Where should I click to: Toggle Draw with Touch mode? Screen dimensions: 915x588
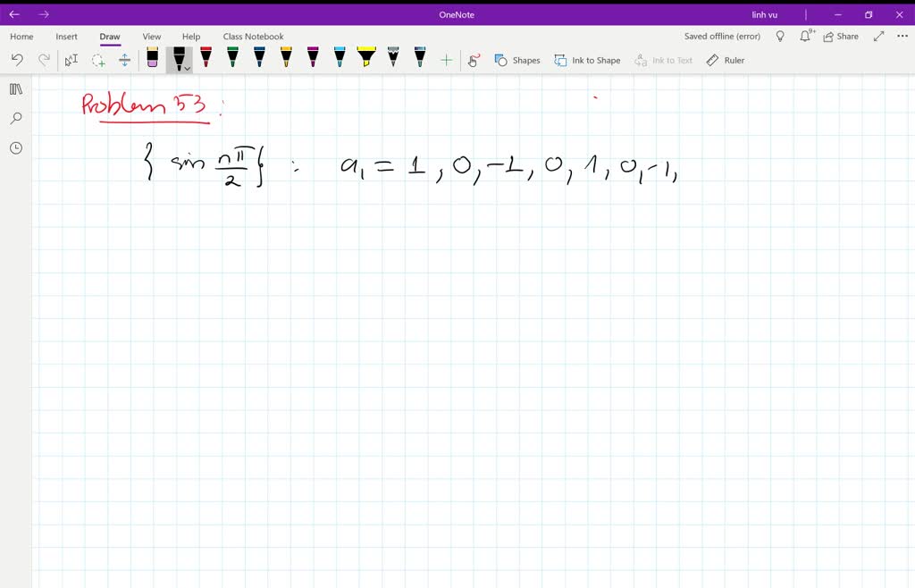tap(474, 60)
